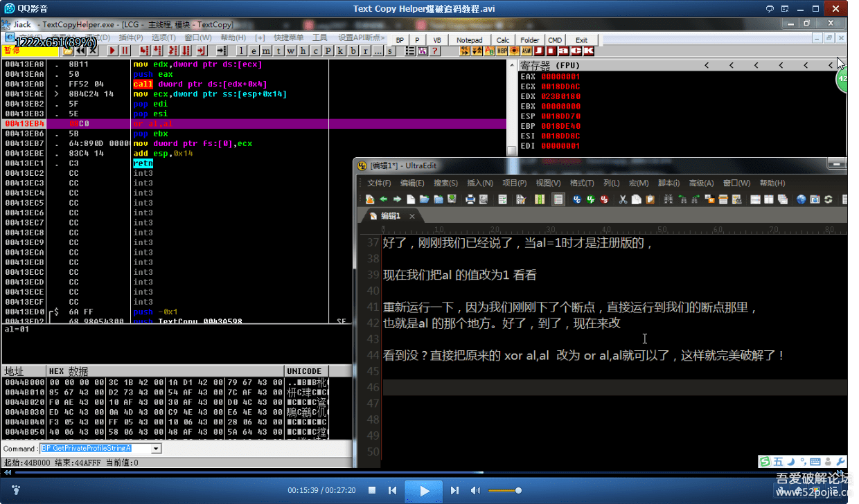Screen dimensions: 859x504
Task: Expand the Command combo box dropdown arrow
Action: click(156, 449)
